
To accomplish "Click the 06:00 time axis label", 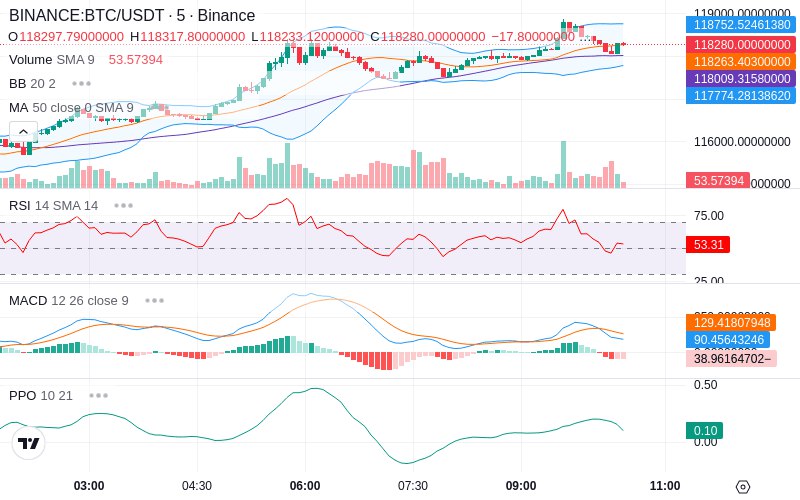I will tap(305, 486).
